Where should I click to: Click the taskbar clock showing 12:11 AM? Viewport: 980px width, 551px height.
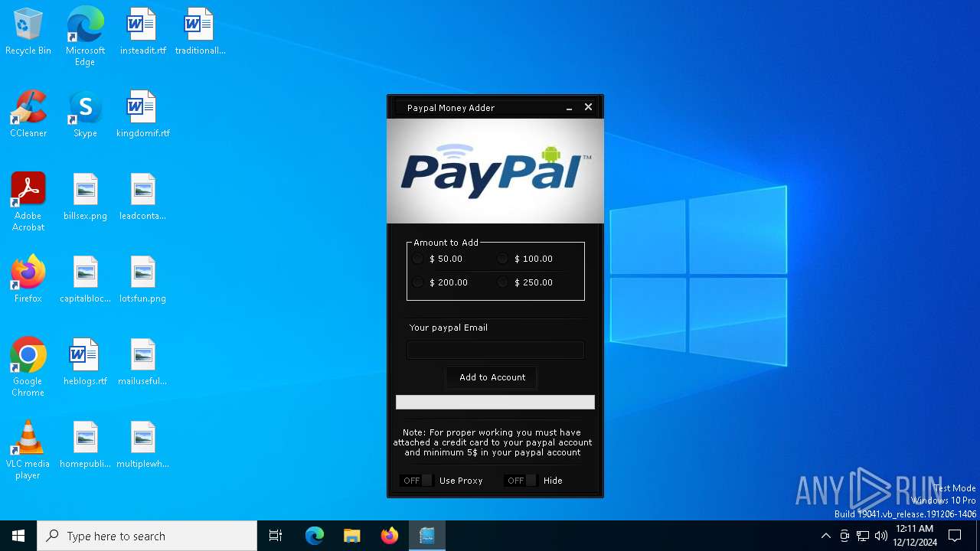(915, 536)
